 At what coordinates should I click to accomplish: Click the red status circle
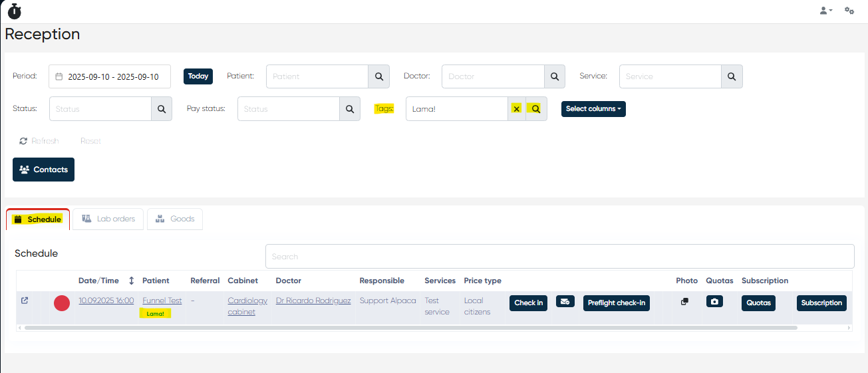click(x=62, y=304)
